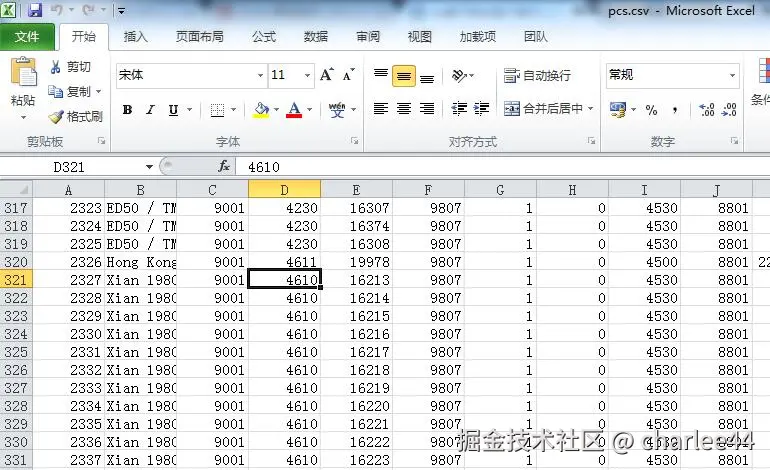770x470 pixels.
Task: Open the 文件 File tab
Action: (x=27, y=37)
